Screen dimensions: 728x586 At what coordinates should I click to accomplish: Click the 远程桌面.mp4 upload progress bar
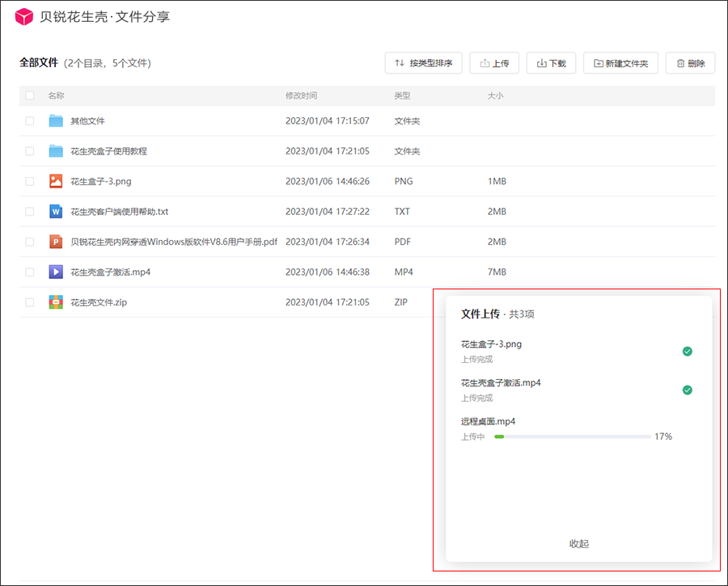point(572,436)
